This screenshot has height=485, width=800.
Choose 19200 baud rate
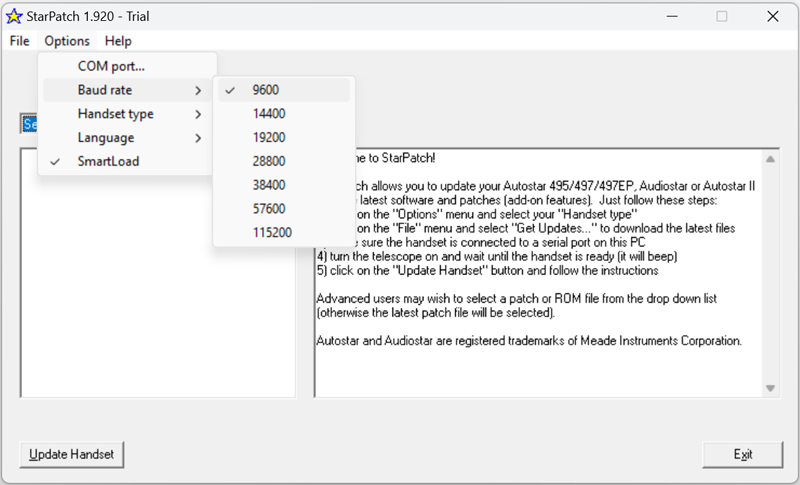269,138
